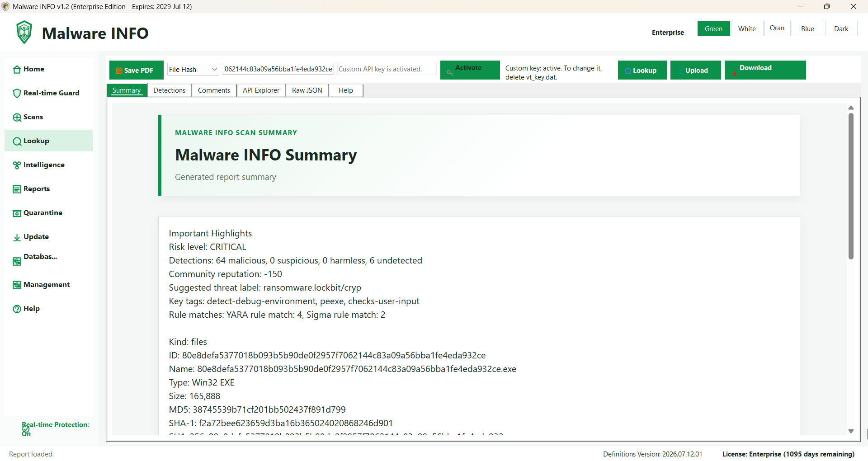Click the scrollbar up arrow
Screen dimensions: 868x461
pyautogui.click(x=851, y=108)
